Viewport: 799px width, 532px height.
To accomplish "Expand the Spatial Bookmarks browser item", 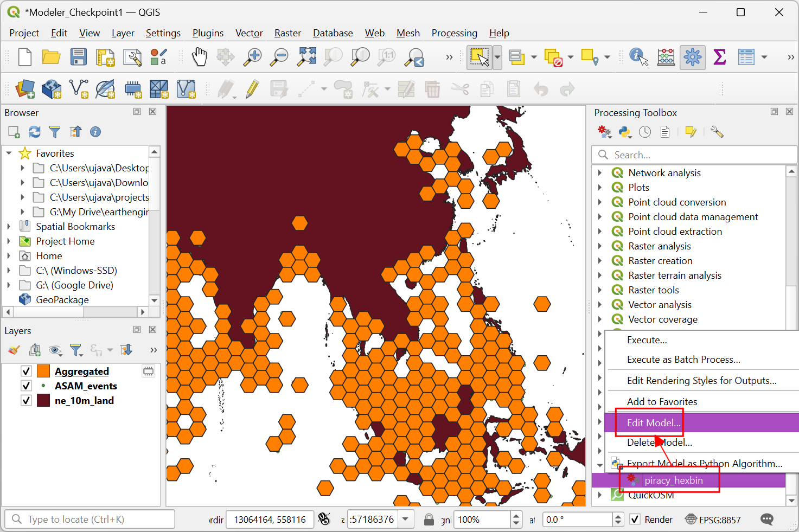I will tap(9, 227).
